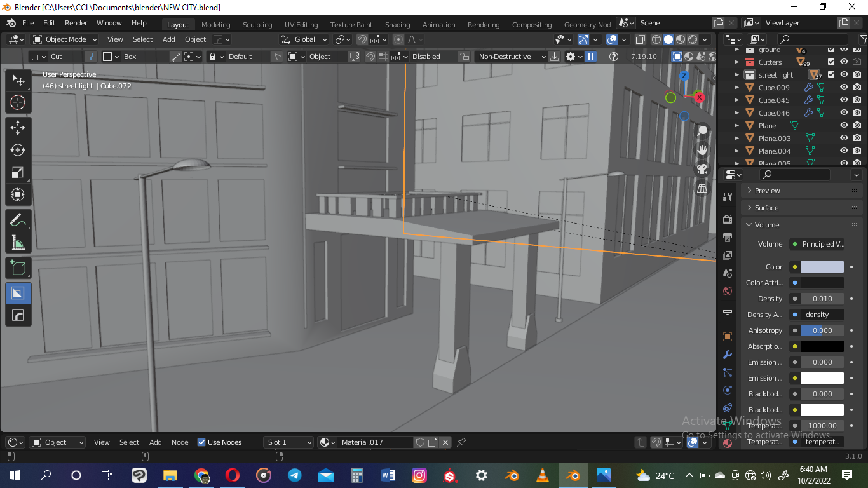
Task: Select the Scale tool
Action: point(18,172)
